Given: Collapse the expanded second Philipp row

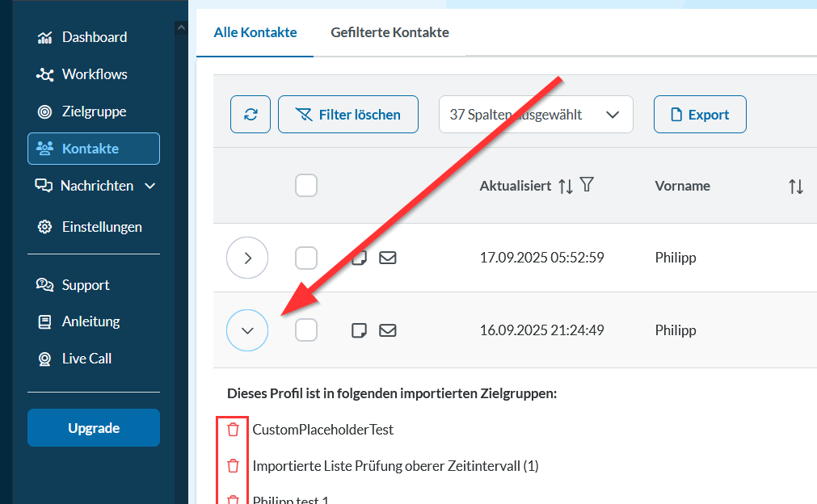Looking at the screenshot, I should pos(248,330).
